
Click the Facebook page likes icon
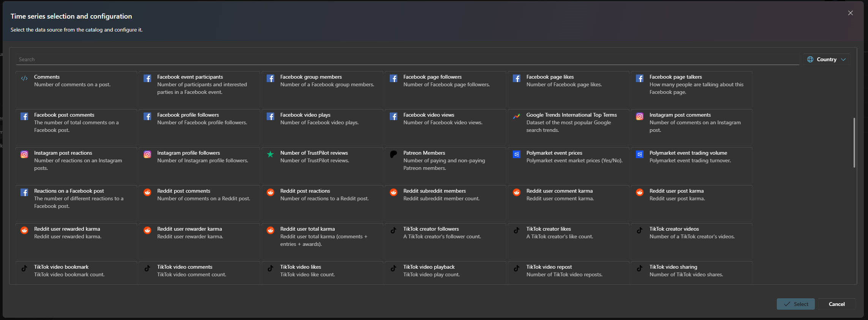516,78
